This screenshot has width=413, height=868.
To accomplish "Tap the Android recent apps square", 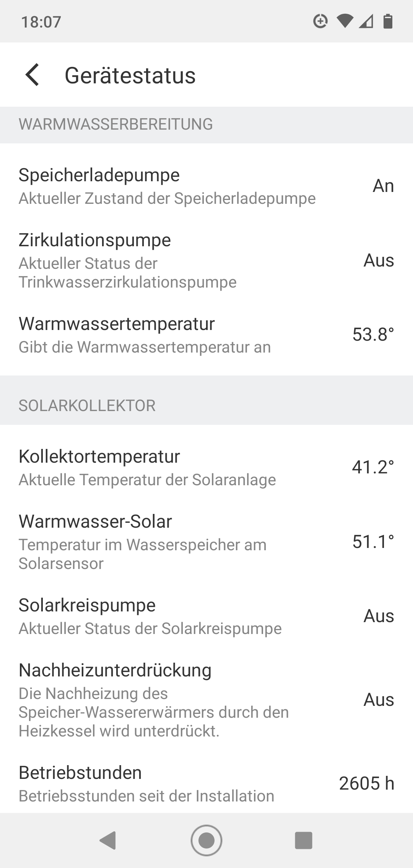I will [304, 840].
